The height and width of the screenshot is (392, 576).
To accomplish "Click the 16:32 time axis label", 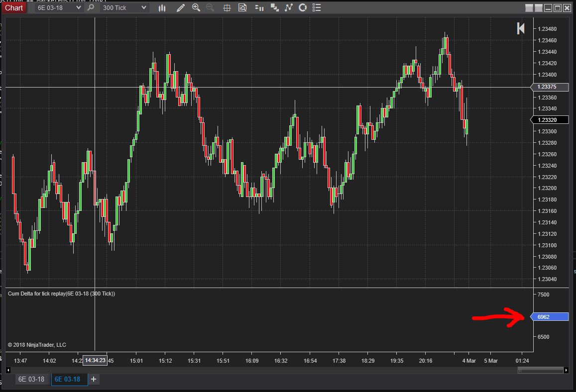I will pos(281,361).
